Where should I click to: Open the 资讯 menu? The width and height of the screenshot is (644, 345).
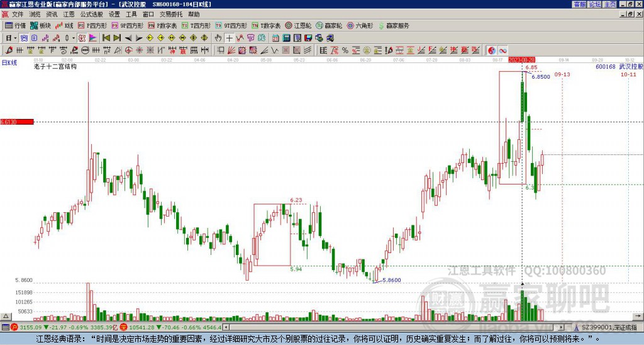[52, 14]
